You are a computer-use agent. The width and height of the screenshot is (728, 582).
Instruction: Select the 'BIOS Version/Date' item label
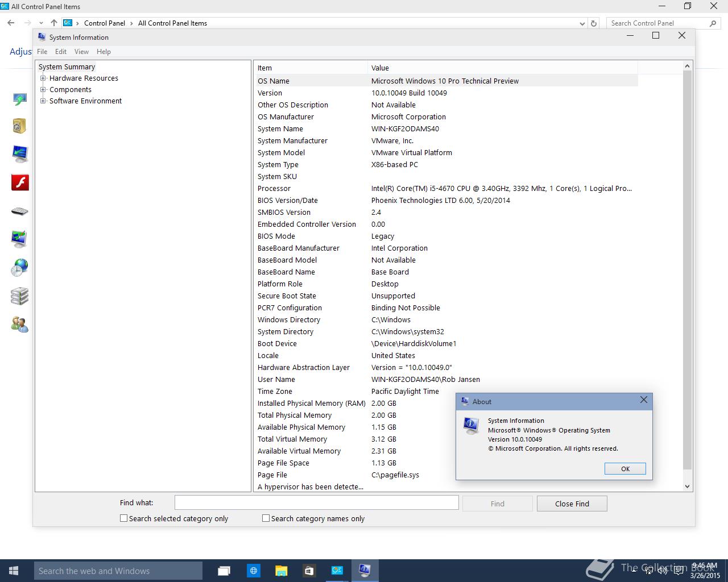[288, 201]
